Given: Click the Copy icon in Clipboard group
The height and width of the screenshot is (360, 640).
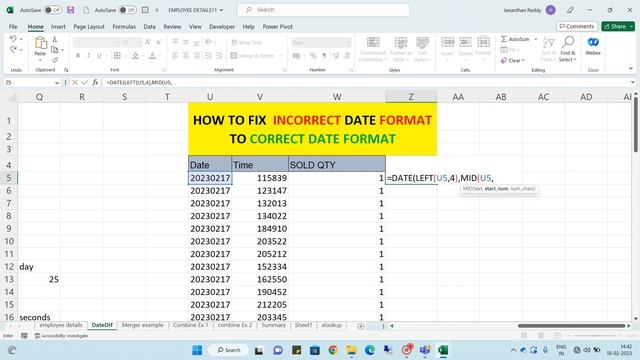Looking at the screenshot, I should click(x=55, y=49).
